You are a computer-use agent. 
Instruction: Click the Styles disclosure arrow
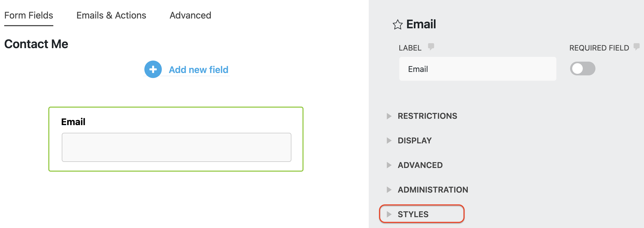(x=389, y=214)
